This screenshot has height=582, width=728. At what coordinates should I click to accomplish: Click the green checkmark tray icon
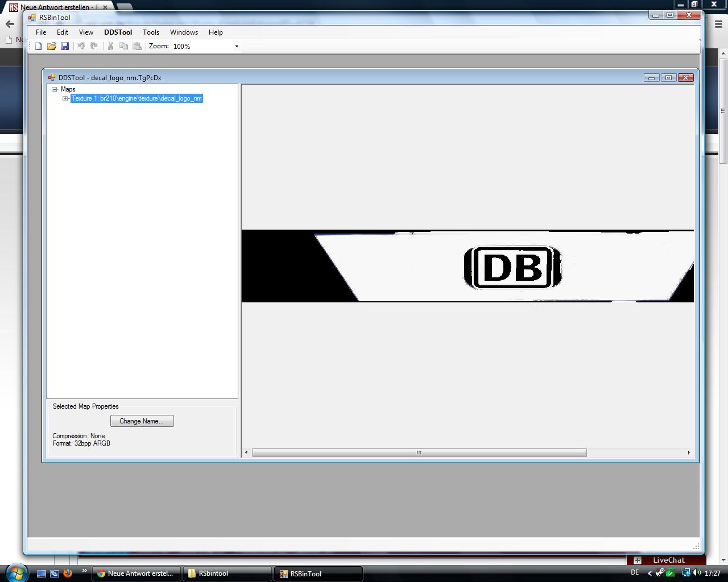[671, 573]
